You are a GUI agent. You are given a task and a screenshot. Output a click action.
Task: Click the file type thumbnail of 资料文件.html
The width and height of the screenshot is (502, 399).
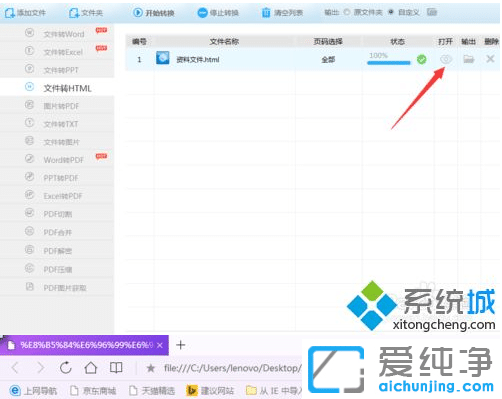pyautogui.click(x=163, y=58)
